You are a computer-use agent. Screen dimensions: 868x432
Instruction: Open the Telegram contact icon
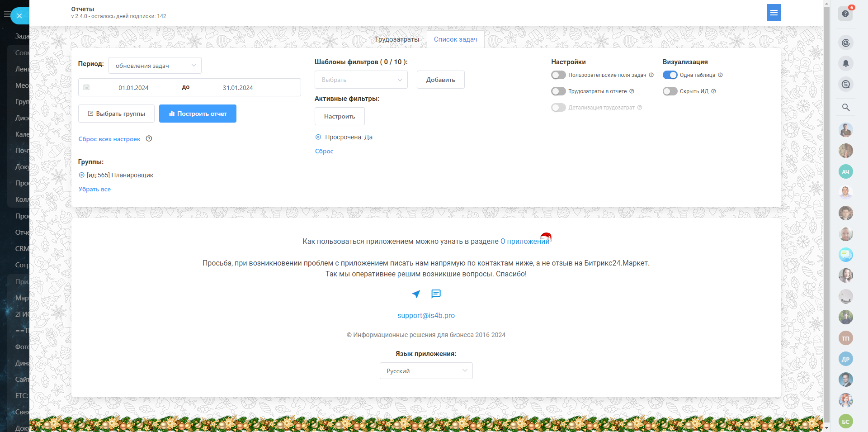click(416, 294)
